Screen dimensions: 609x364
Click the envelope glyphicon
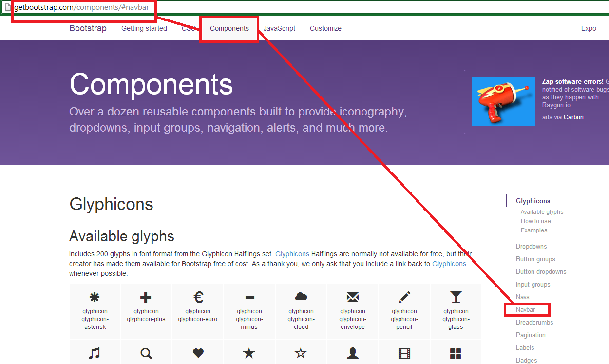[353, 297]
